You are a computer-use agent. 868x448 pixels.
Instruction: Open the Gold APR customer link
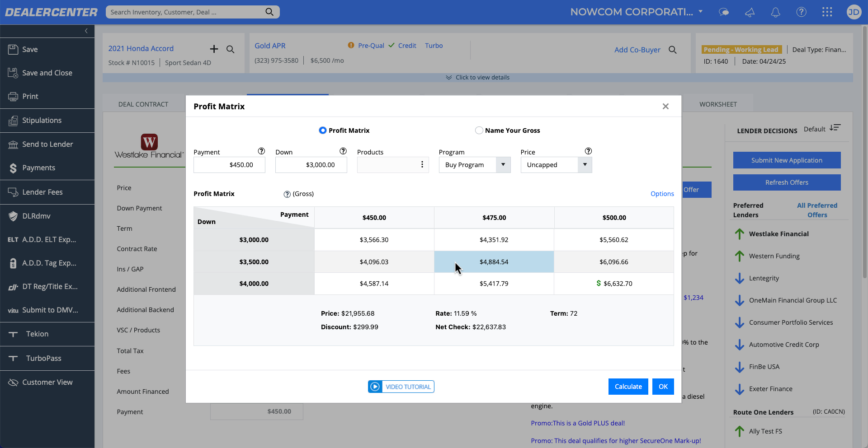[x=270, y=46]
